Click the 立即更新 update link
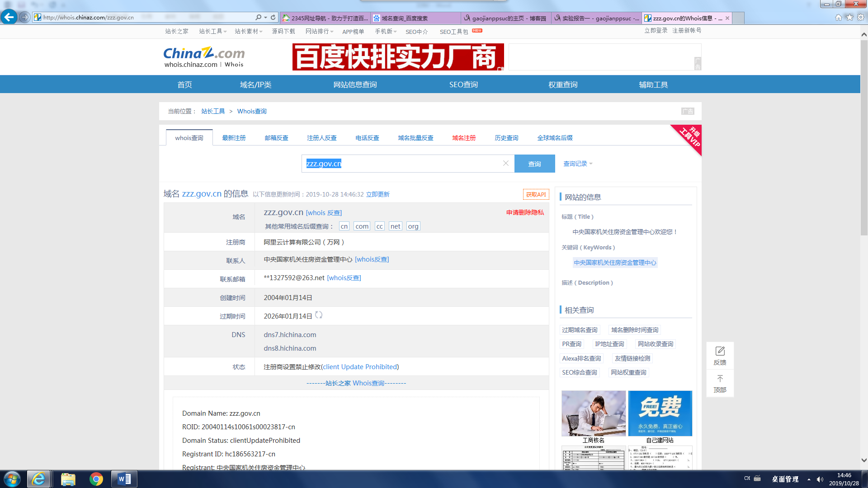The height and width of the screenshot is (488, 868). click(377, 194)
